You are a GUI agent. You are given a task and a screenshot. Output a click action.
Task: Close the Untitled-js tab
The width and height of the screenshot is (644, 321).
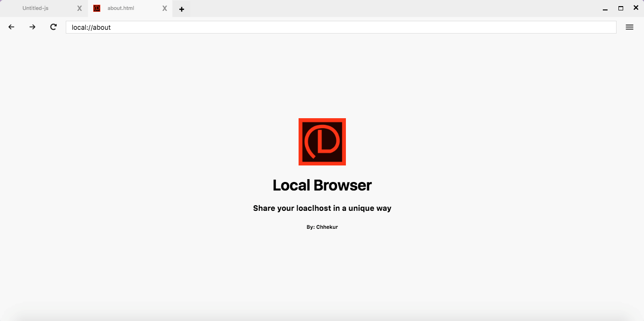pos(79,9)
